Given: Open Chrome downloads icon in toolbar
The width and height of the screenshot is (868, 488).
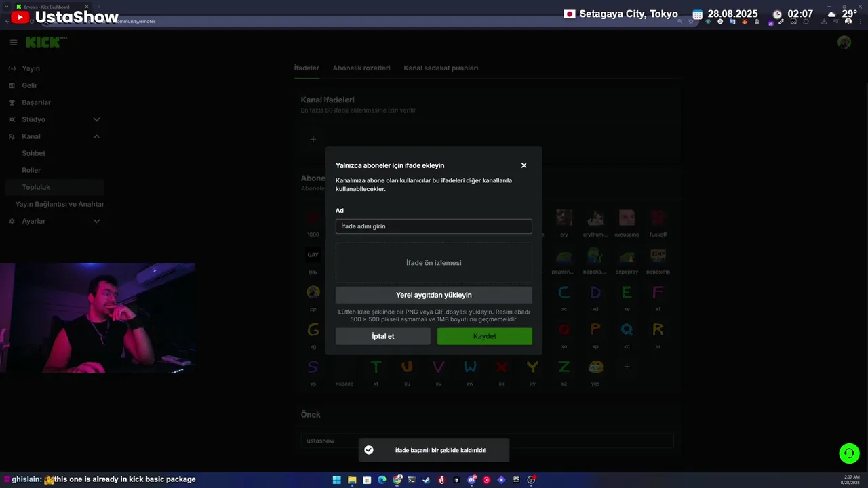Looking at the screenshot, I should [824, 22].
